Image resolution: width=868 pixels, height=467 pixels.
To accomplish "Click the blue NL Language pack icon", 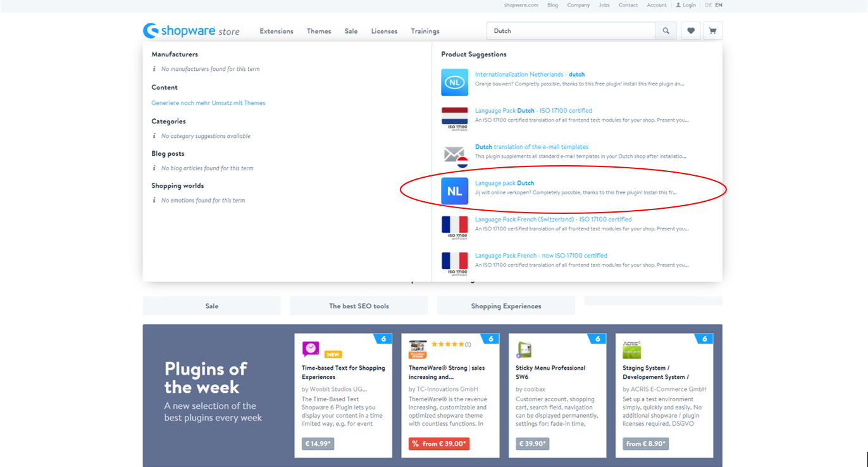I will point(454,191).
